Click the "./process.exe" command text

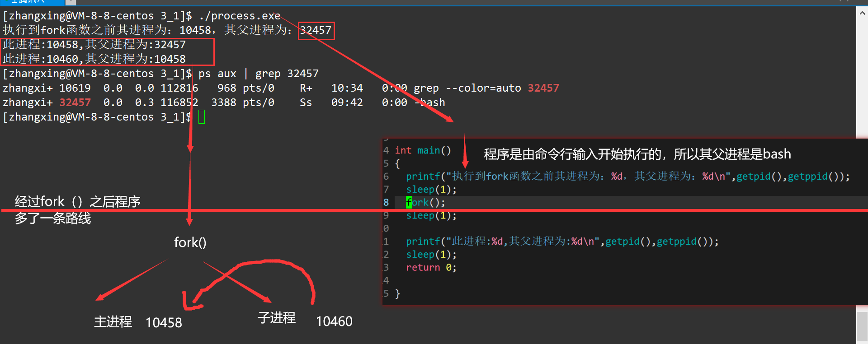click(x=240, y=16)
